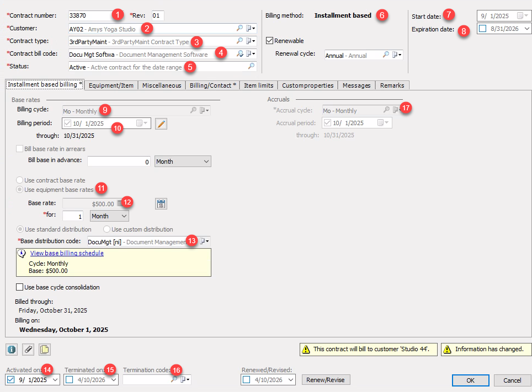Click warning icon beside 'Information has changed'
The width and height of the screenshot is (532, 392).
(447, 350)
